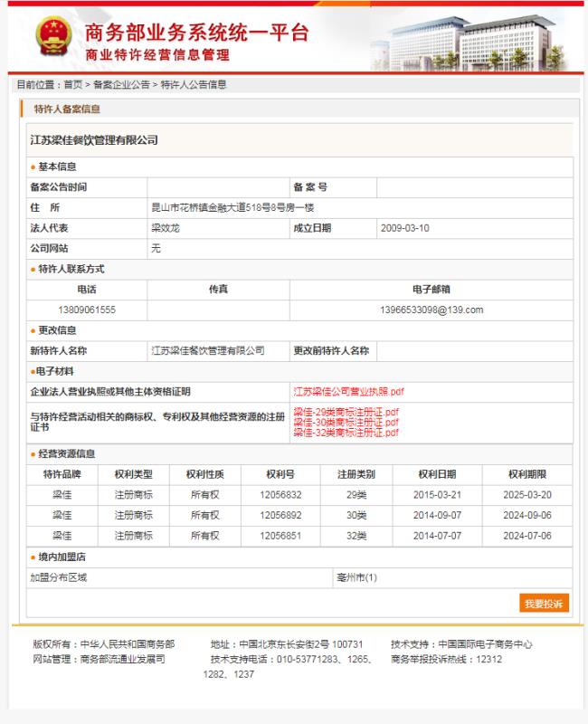Click the 亳州市(1) franchise region entry
This screenshot has height=724, width=588.
point(356,577)
